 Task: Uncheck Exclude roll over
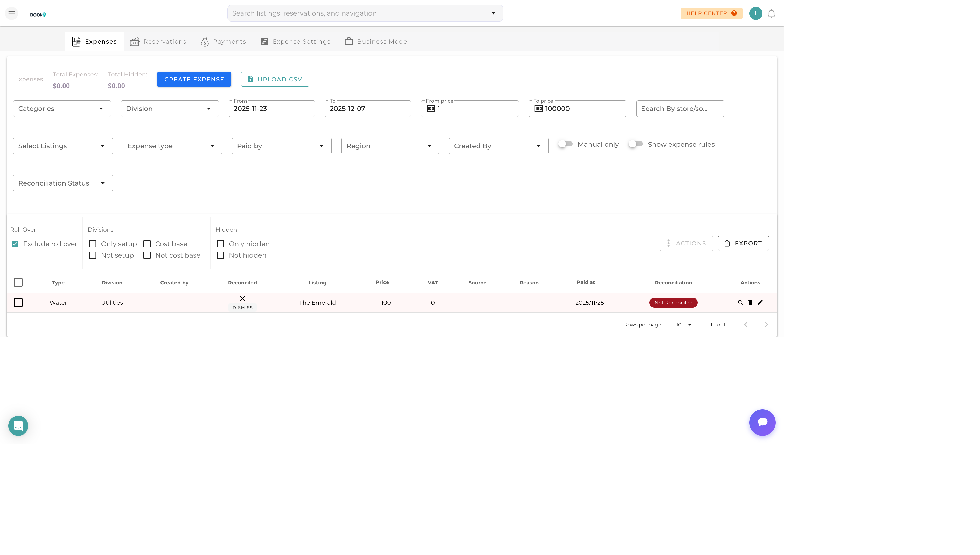[x=15, y=244]
